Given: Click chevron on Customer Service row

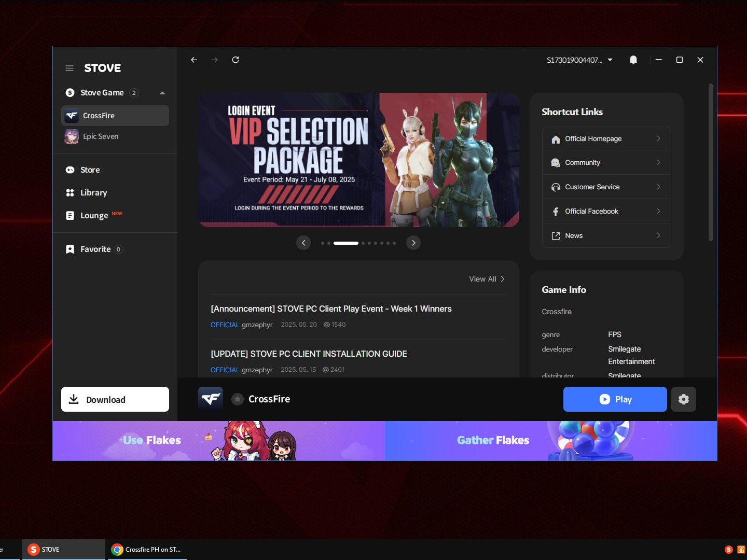Looking at the screenshot, I should [658, 187].
